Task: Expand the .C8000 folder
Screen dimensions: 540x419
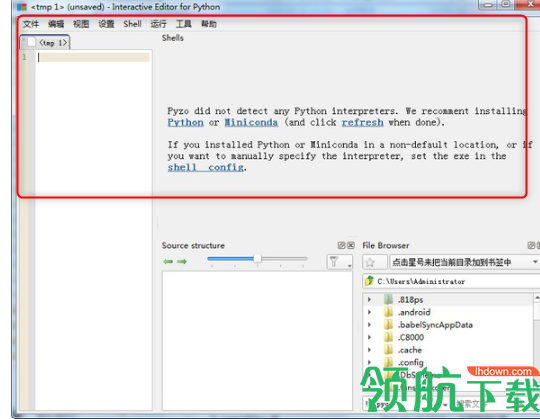Action: point(370,337)
